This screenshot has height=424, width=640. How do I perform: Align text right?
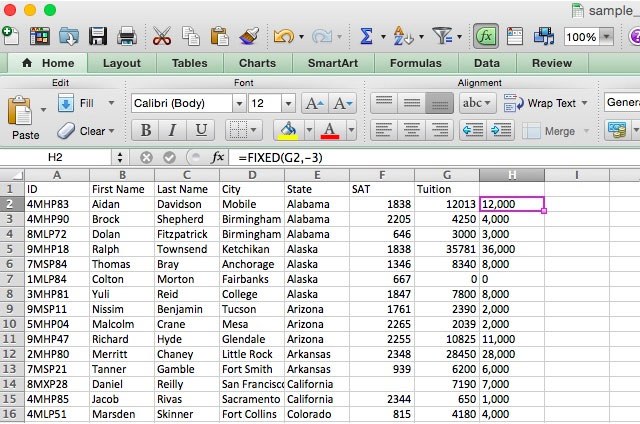pyautogui.click(x=439, y=131)
